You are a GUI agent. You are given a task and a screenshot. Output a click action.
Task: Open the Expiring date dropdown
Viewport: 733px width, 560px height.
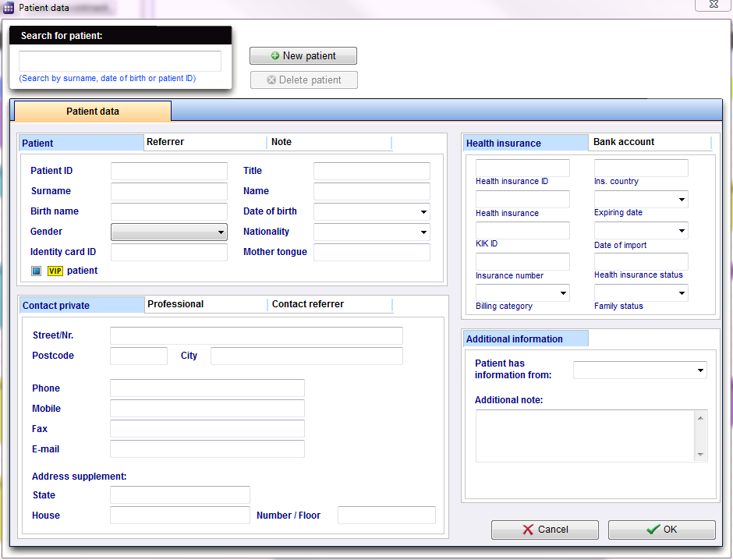pyautogui.click(x=641, y=199)
